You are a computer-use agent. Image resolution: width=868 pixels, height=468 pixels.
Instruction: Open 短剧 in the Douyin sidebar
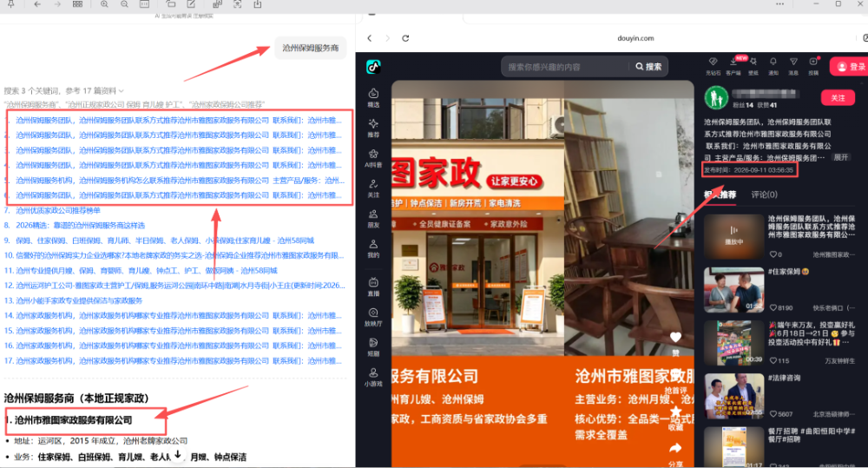(x=373, y=346)
